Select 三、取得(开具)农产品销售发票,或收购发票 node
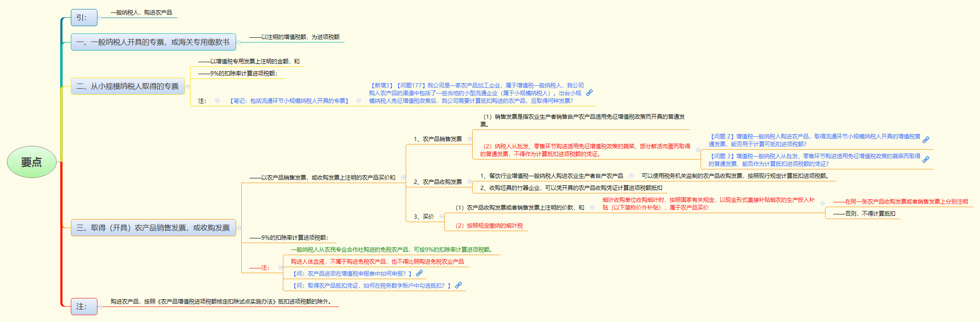The image size is (980, 322). click(153, 228)
